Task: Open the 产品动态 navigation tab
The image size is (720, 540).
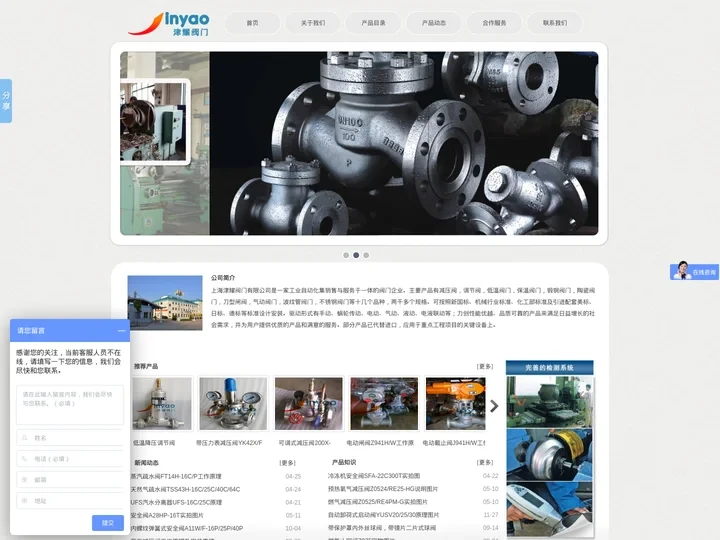Action: (x=434, y=23)
